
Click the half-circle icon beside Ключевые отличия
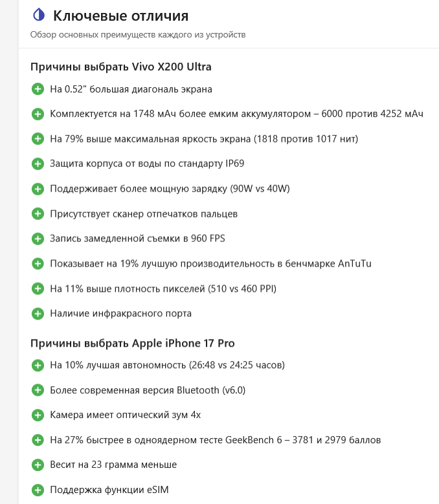(x=38, y=16)
